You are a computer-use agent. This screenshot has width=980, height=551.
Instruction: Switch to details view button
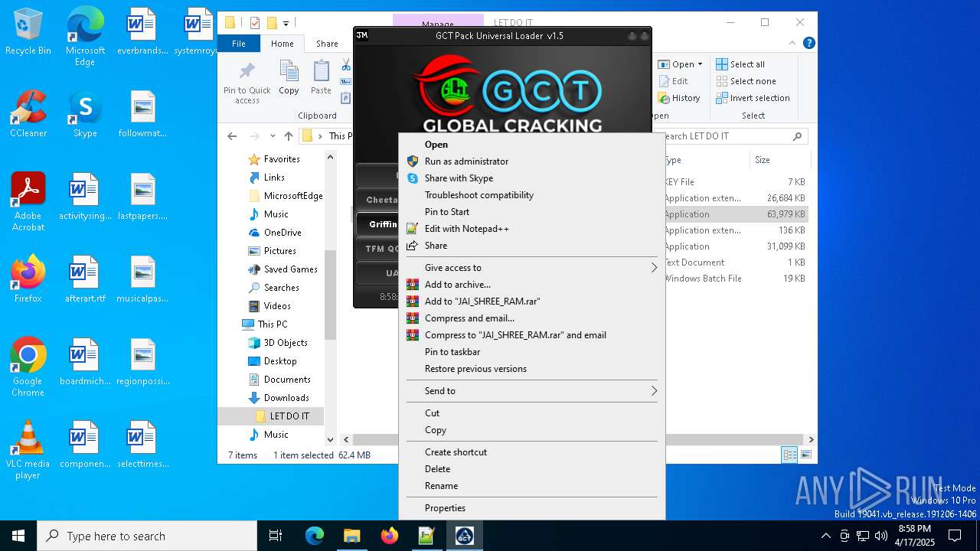click(x=789, y=455)
